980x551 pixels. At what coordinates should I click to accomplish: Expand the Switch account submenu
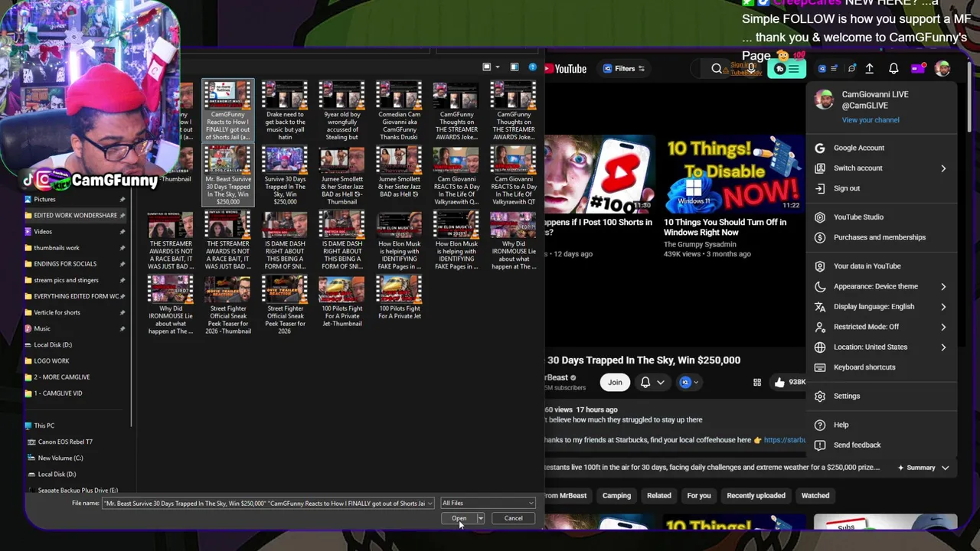[943, 168]
